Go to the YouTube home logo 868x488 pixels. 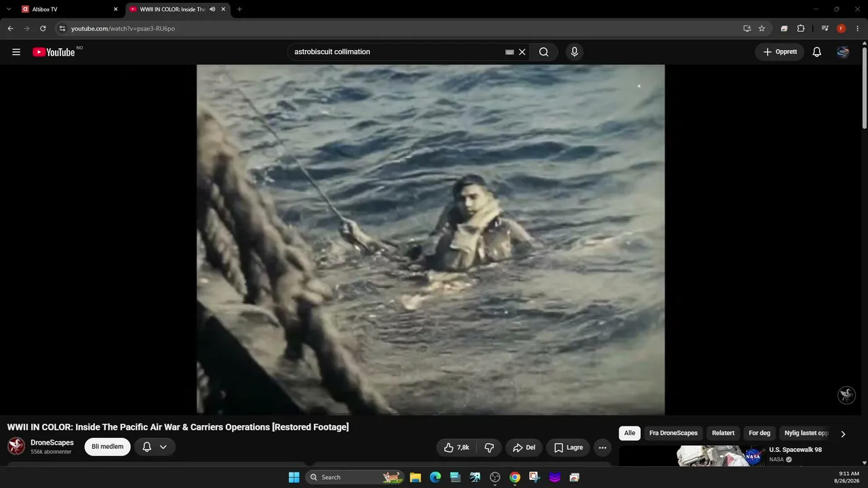coord(54,52)
